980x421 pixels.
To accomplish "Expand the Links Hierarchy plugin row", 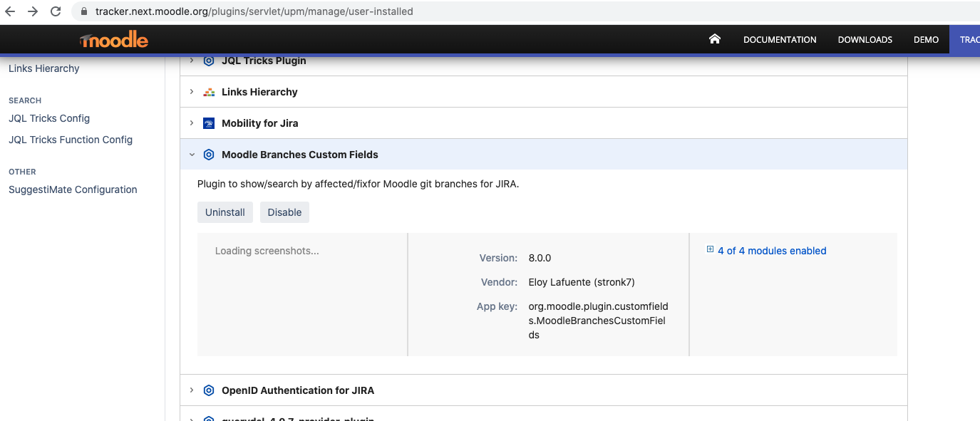I will tap(192, 92).
